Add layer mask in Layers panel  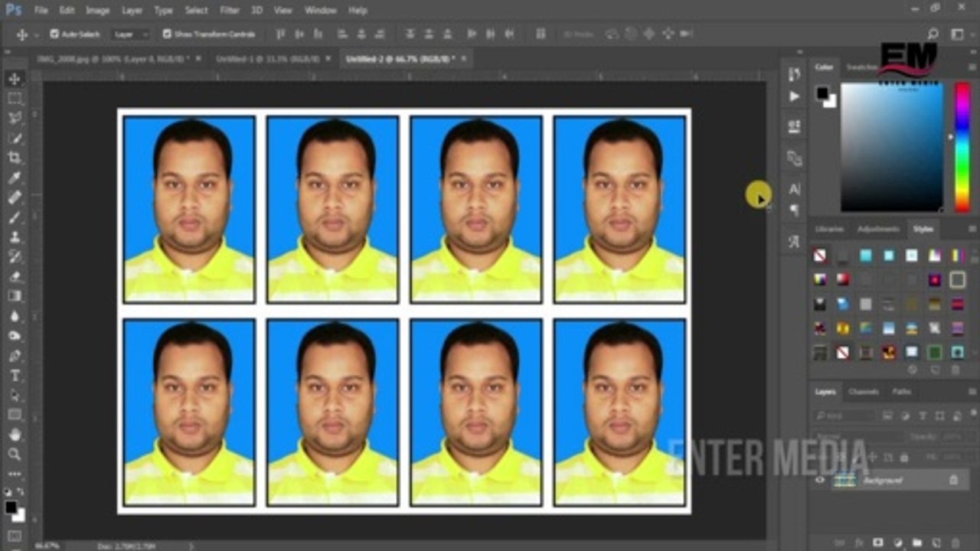pos(877,543)
